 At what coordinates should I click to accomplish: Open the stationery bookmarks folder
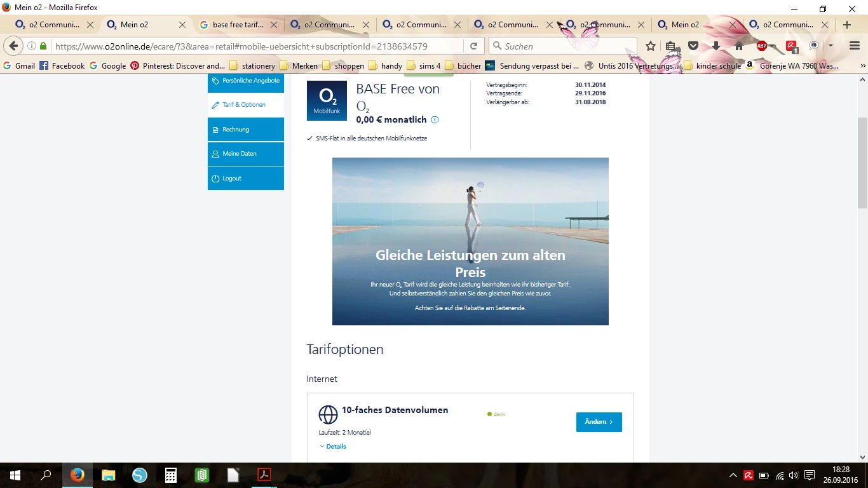tap(252, 65)
